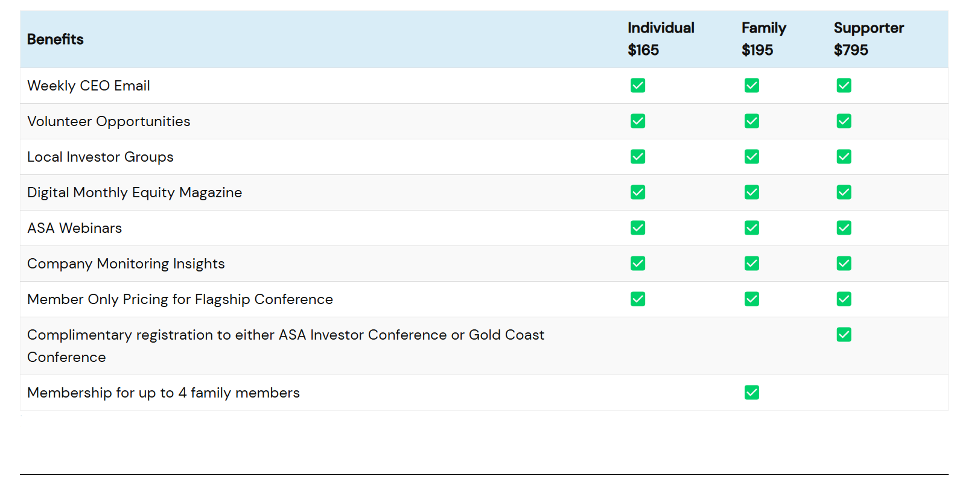980x485 pixels.
Task: Click the Family $195 column header
Action: (763, 39)
